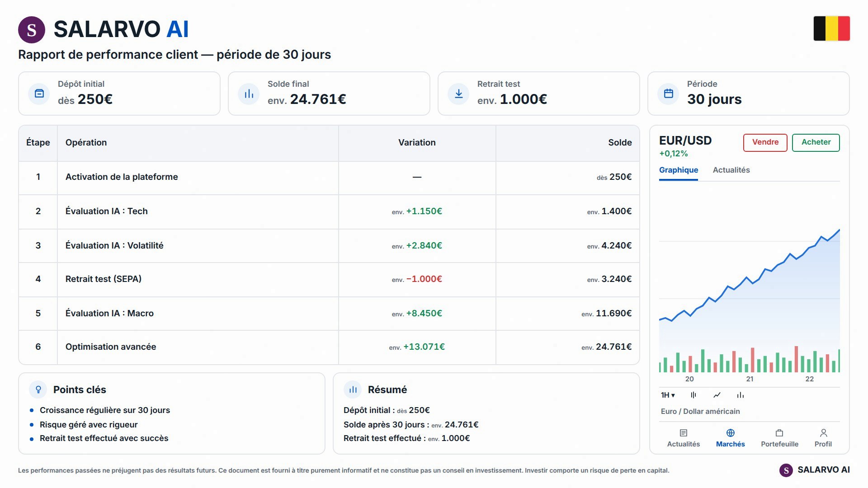Open Marchés in the bottom navigation
The image size is (868, 488).
tap(731, 438)
